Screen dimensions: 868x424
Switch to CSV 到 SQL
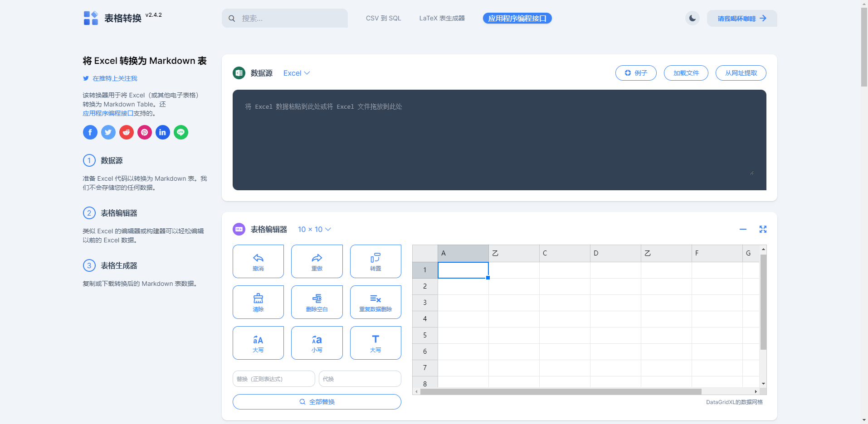[x=383, y=18]
